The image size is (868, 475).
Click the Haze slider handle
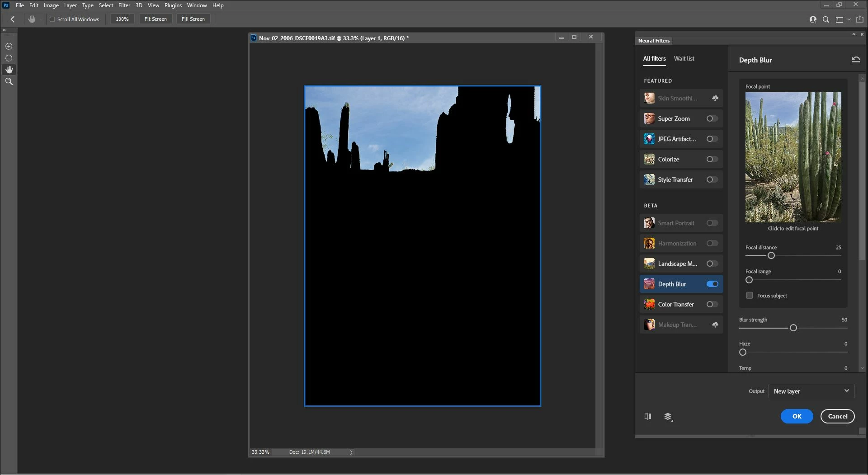tap(743, 352)
